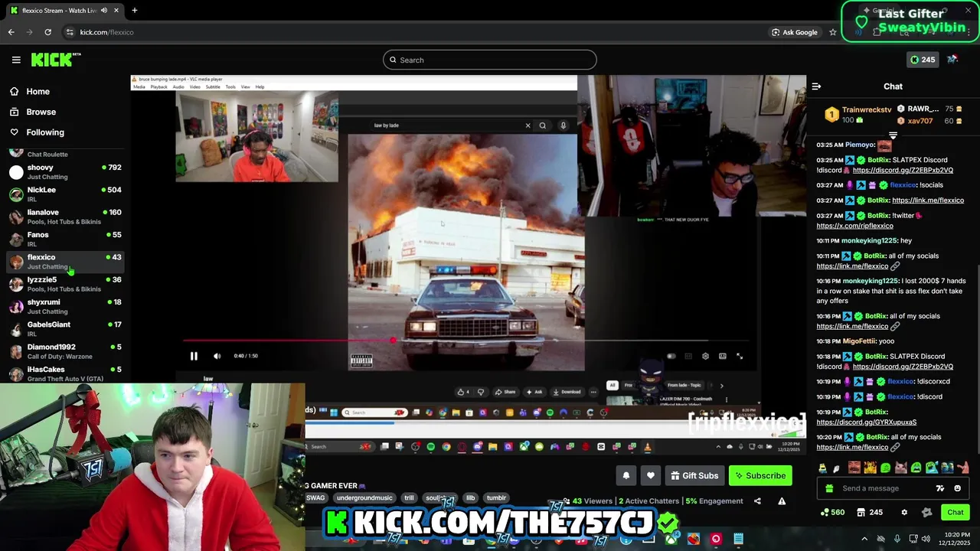Open Ask Google in the address bar

[795, 32]
